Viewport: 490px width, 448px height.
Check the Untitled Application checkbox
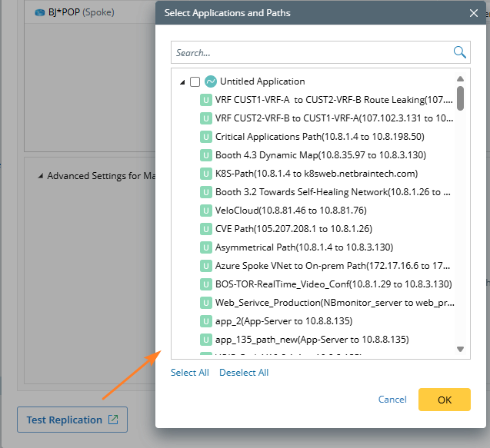pyautogui.click(x=195, y=81)
